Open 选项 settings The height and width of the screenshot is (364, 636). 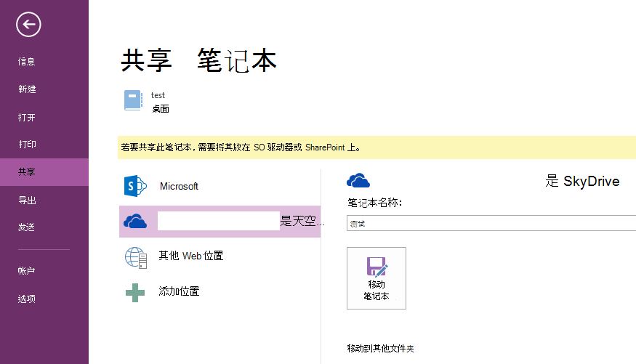pos(26,299)
